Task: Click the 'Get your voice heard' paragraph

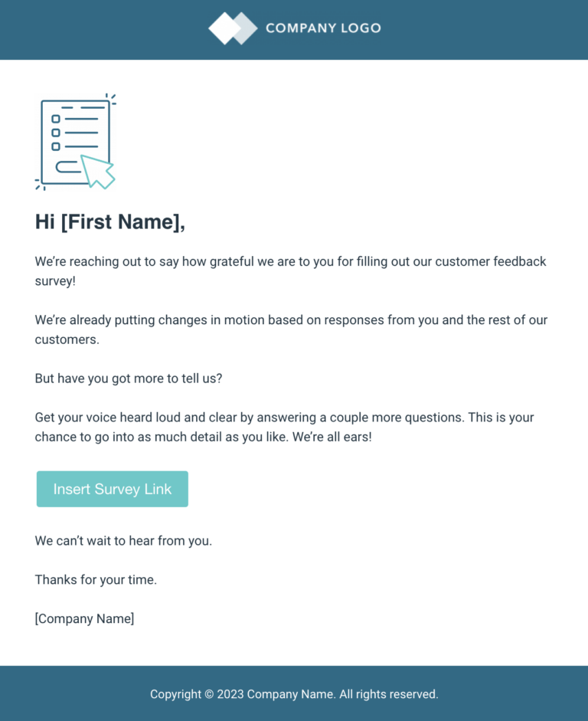Action: point(284,428)
